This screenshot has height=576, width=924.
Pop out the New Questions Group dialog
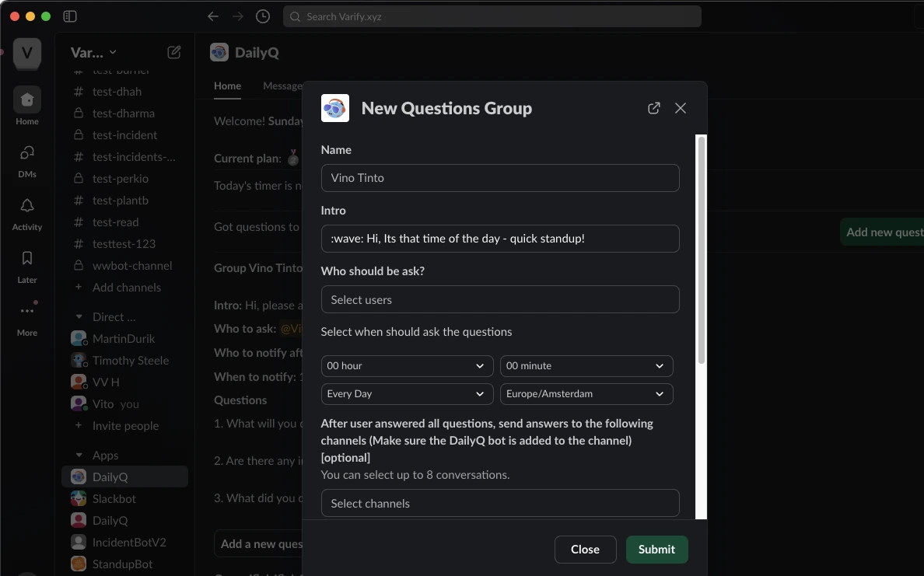click(653, 108)
